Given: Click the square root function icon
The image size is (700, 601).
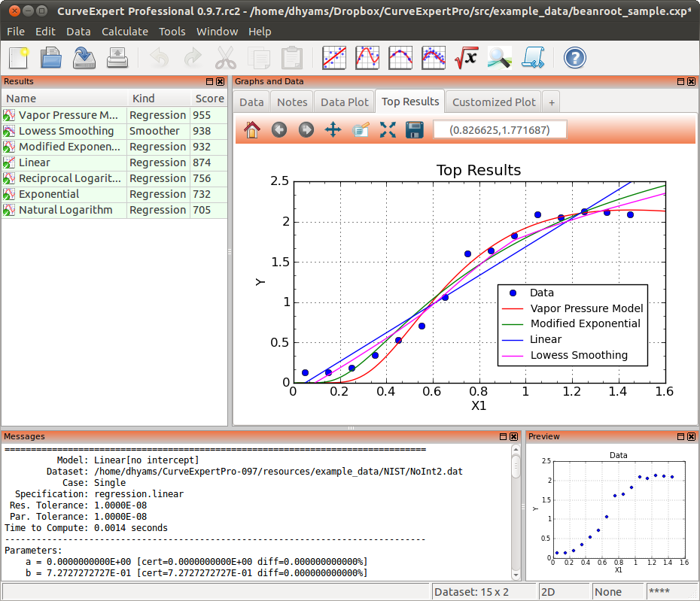Looking at the screenshot, I should coord(466,58).
